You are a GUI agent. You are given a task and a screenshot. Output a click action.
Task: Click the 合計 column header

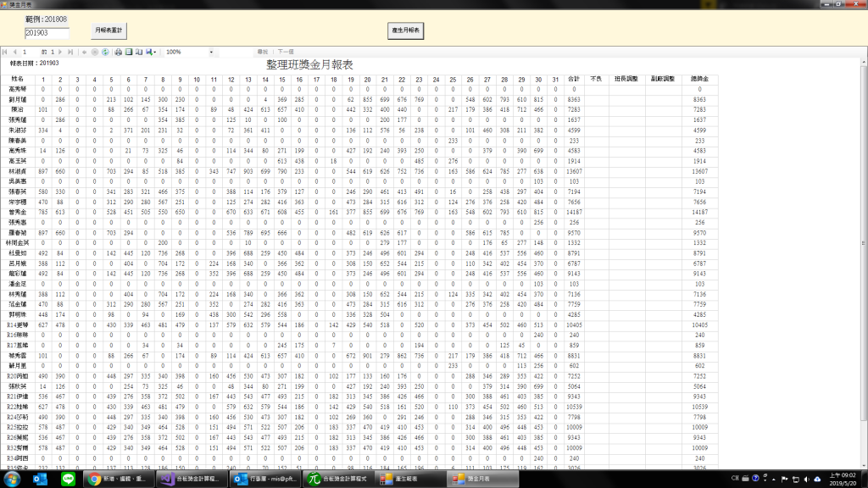pyautogui.click(x=574, y=79)
